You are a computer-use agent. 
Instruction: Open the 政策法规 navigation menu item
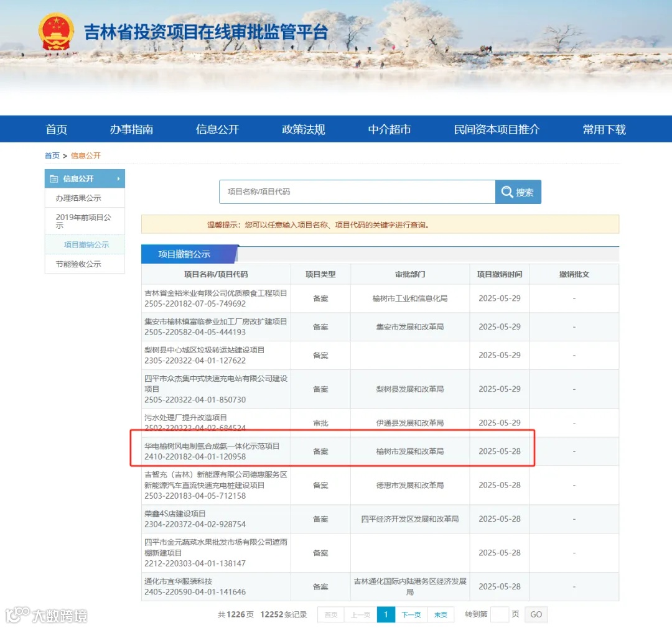[x=303, y=129]
